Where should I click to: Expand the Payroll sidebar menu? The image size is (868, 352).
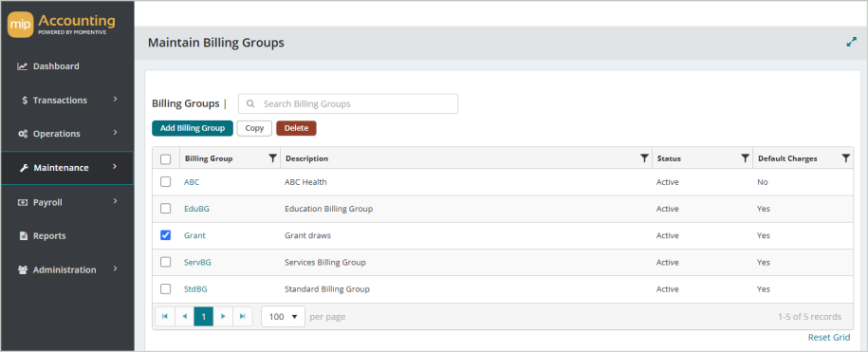[67, 202]
